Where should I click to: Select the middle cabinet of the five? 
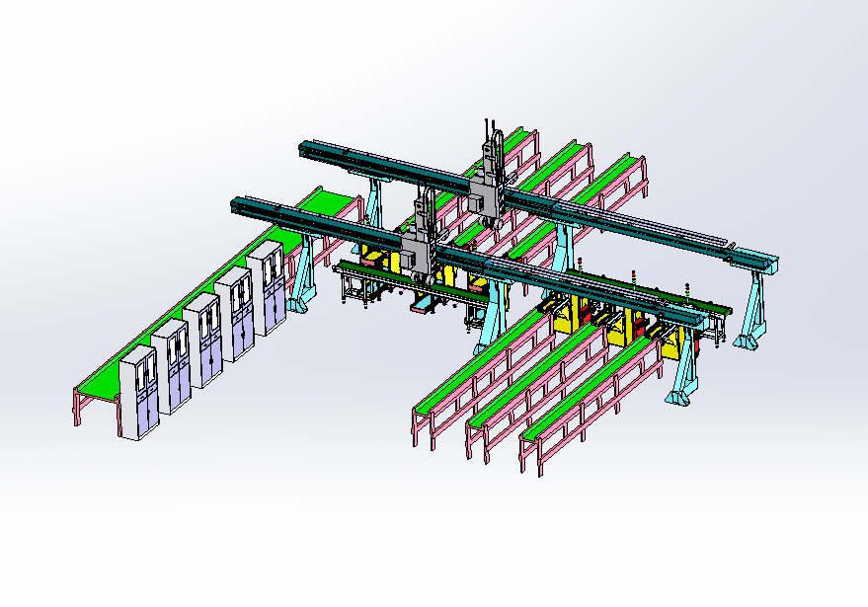click(203, 340)
